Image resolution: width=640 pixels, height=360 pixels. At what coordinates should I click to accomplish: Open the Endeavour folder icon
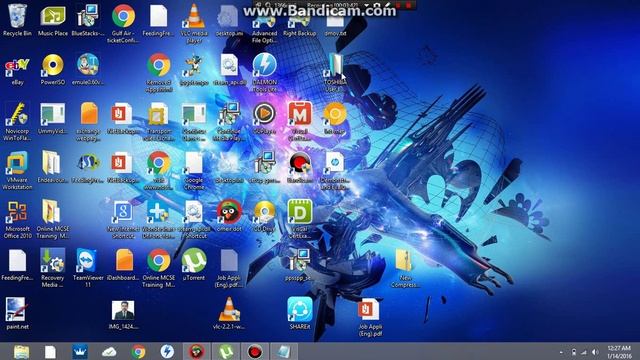(x=51, y=163)
